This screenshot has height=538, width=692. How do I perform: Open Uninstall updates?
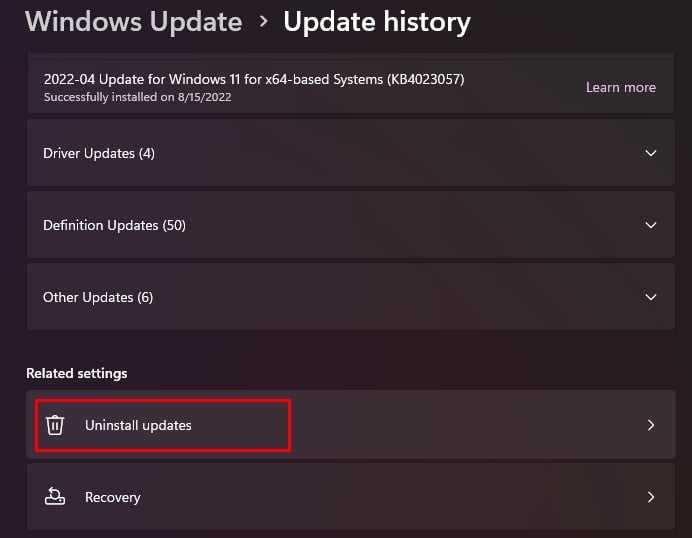click(x=138, y=425)
